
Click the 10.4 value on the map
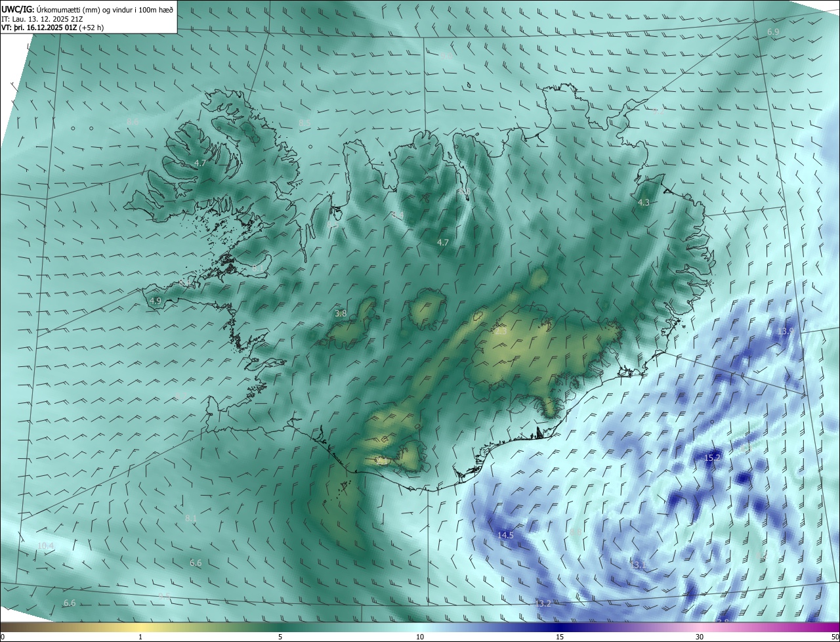click(x=46, y=546)
